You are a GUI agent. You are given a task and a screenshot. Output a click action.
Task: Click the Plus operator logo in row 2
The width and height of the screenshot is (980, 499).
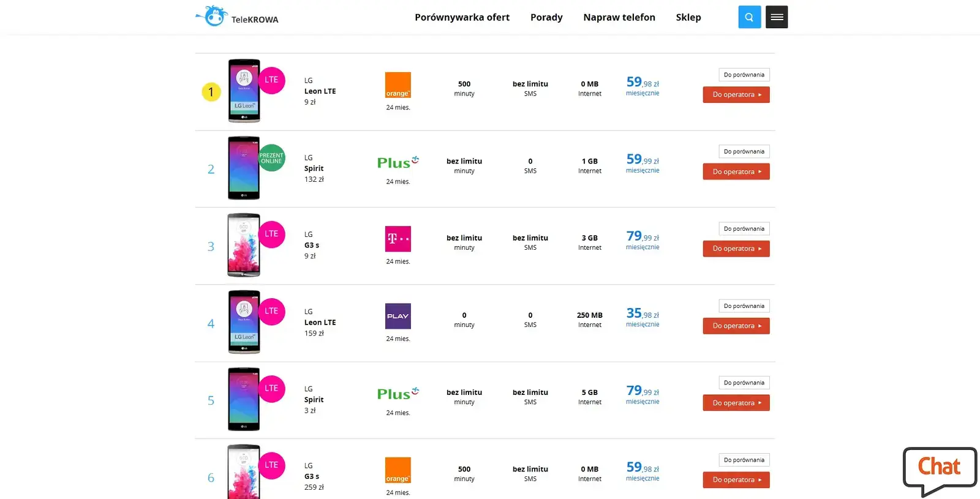point(398,162)
